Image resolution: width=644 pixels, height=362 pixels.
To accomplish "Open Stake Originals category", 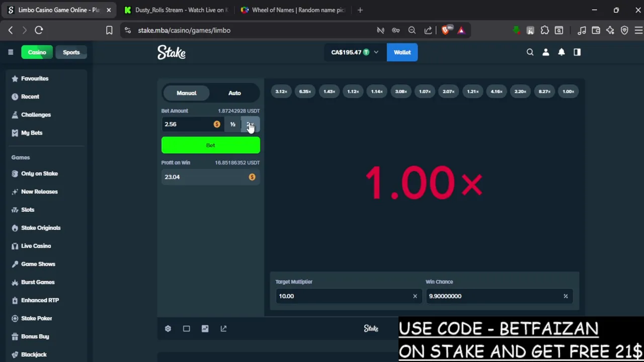I will pyautogui.click(x=41, y=228).
